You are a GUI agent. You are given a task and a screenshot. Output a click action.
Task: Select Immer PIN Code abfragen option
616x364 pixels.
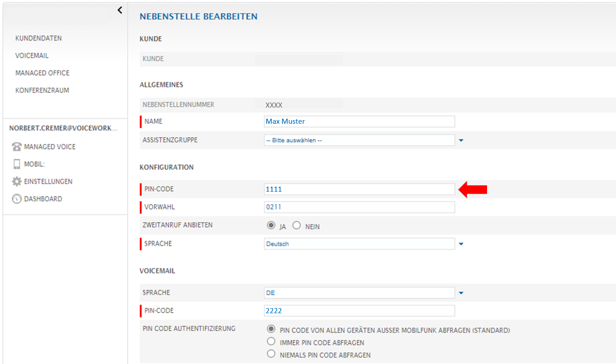click(271, 342)
